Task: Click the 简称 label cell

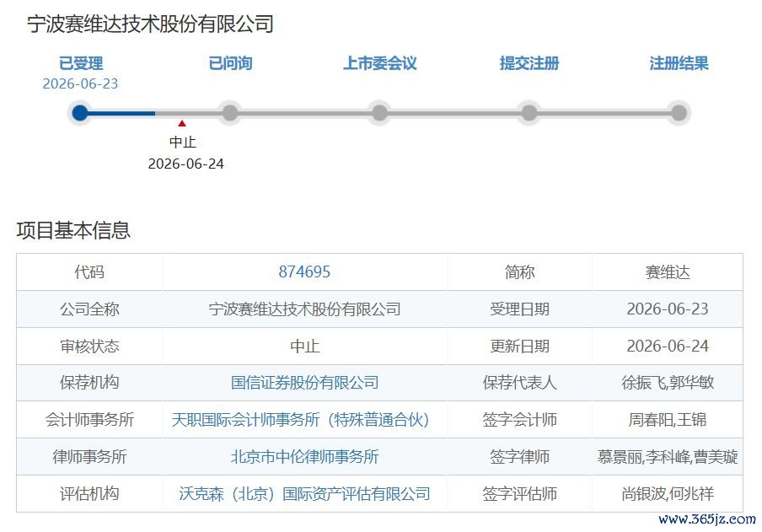Action: tap(519, 271)
